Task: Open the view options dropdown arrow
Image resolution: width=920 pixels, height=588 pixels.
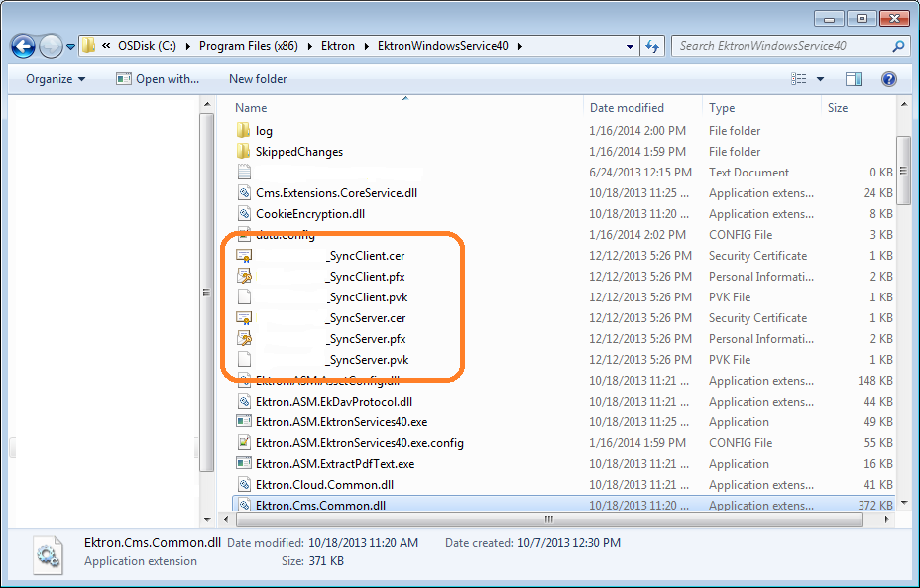Action: tap(820, 79)
